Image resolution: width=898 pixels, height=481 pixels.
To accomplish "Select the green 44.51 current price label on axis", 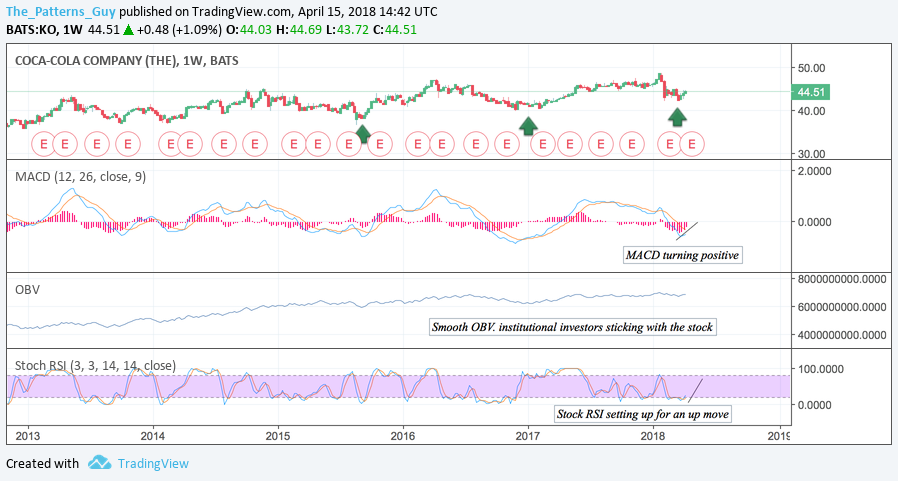I will [x=811, y=92].
